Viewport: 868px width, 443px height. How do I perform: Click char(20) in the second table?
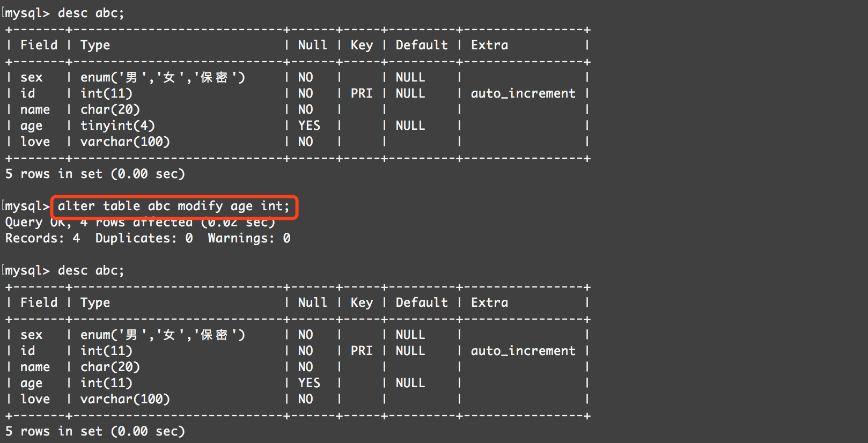[x=110, y=367]
